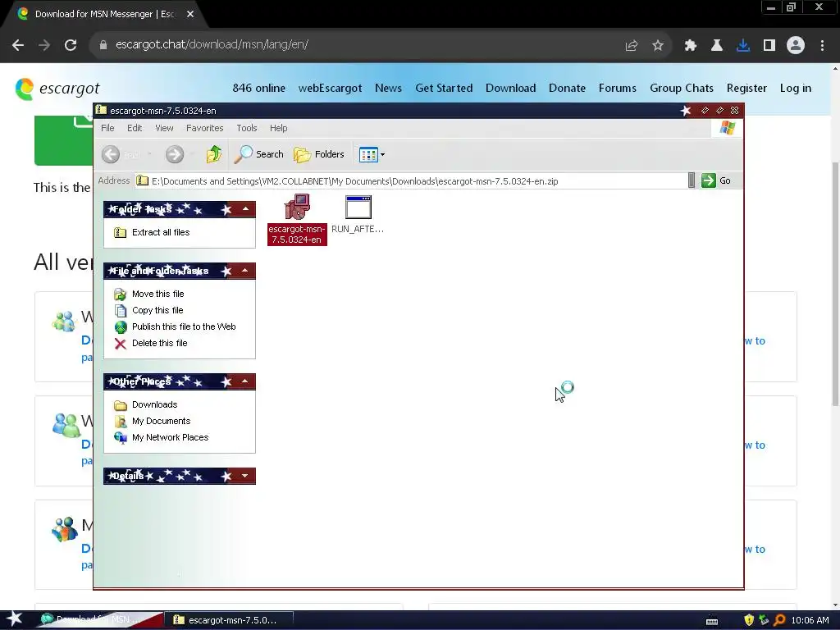Reload the escargot.chat page

pyautogui.click(x=71, y=45)
